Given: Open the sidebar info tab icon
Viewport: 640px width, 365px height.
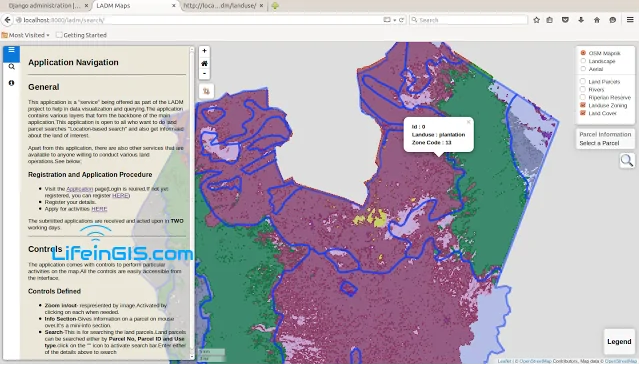Looking at the screenshot, I should coord(11,83).
